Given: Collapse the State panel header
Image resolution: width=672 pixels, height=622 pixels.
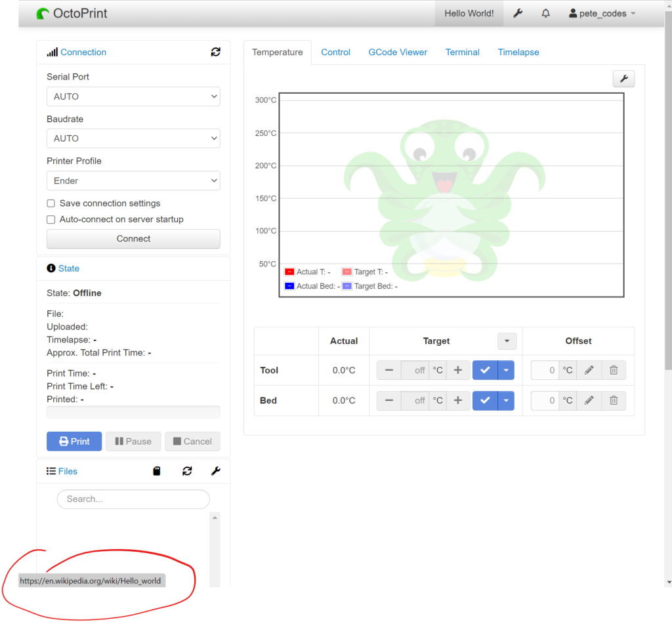Looking at the screenshot, I should point(68,268).
